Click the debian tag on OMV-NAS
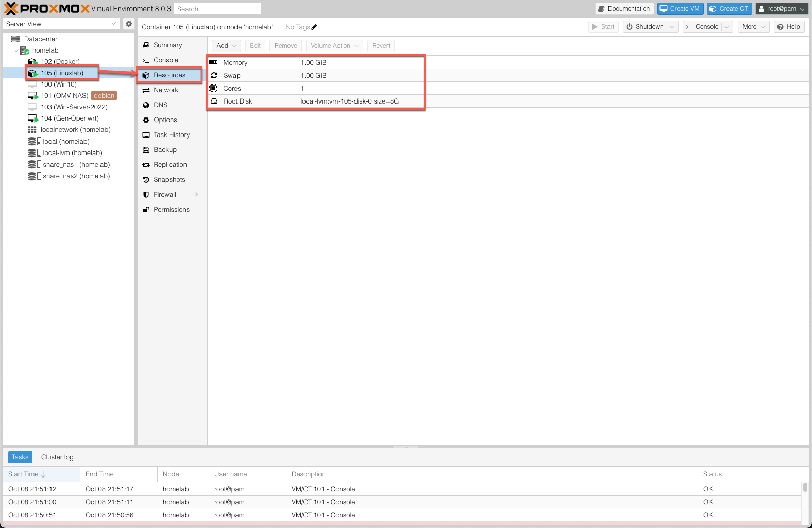The image size is (812, 528). 104,96
